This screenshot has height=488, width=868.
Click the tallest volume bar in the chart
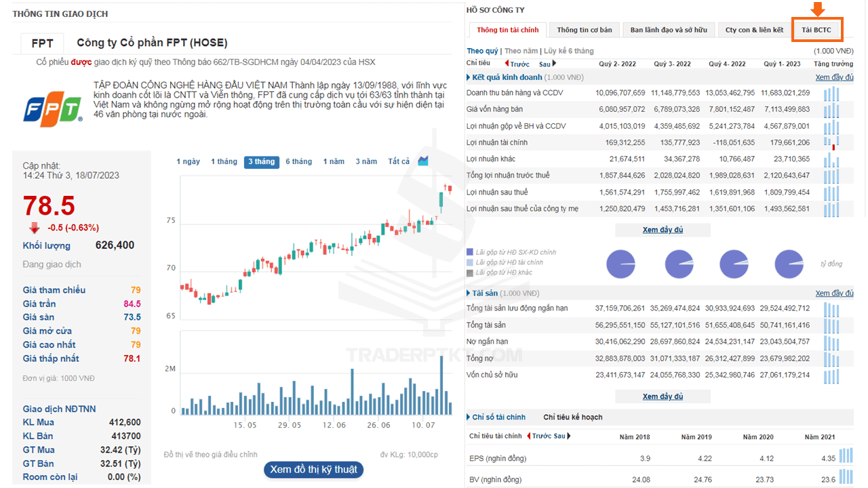coord(441,385)
